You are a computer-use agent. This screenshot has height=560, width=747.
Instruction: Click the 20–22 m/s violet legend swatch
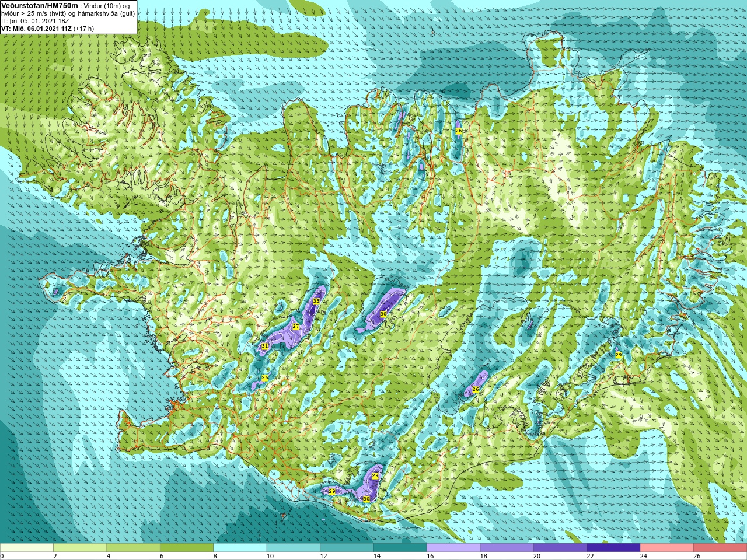coord(560,548)
